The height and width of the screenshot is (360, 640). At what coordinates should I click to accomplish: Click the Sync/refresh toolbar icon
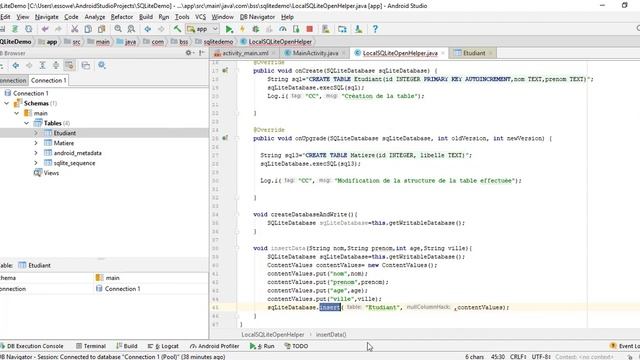[28, 29]
